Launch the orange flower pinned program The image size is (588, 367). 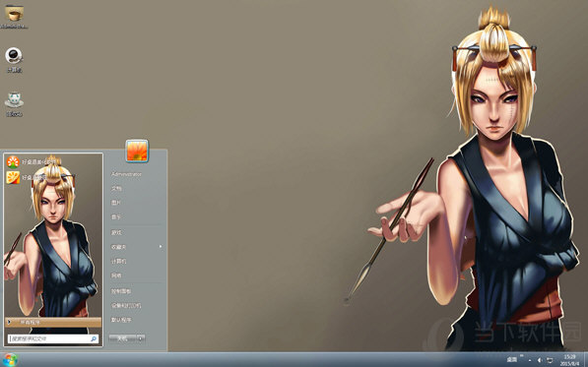[x=13, y=162]
